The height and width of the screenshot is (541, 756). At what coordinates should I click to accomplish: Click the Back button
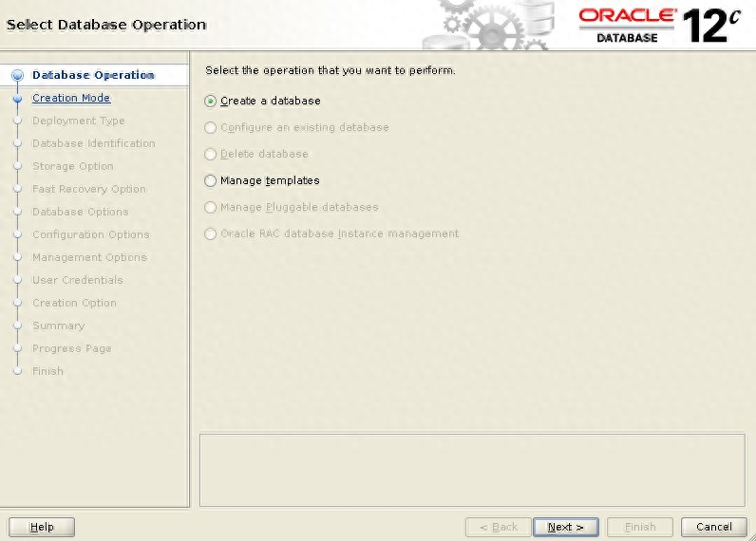pyautogui.click(x=498, y=527)
